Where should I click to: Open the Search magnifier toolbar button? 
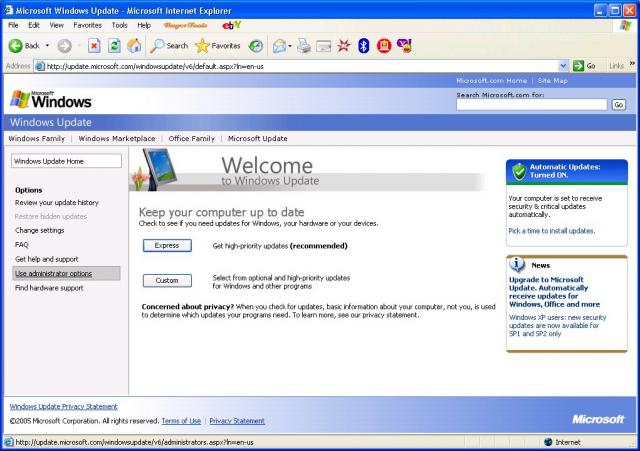click(x=169, y=46)
